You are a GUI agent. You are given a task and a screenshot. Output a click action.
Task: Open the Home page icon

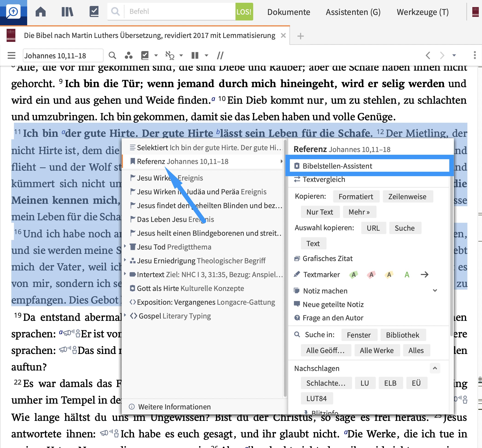(x=41, y=12)
